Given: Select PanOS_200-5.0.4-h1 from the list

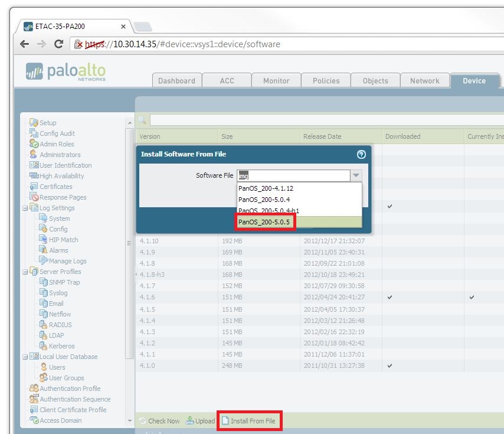Looking at the screenshot, I should 299,211.
